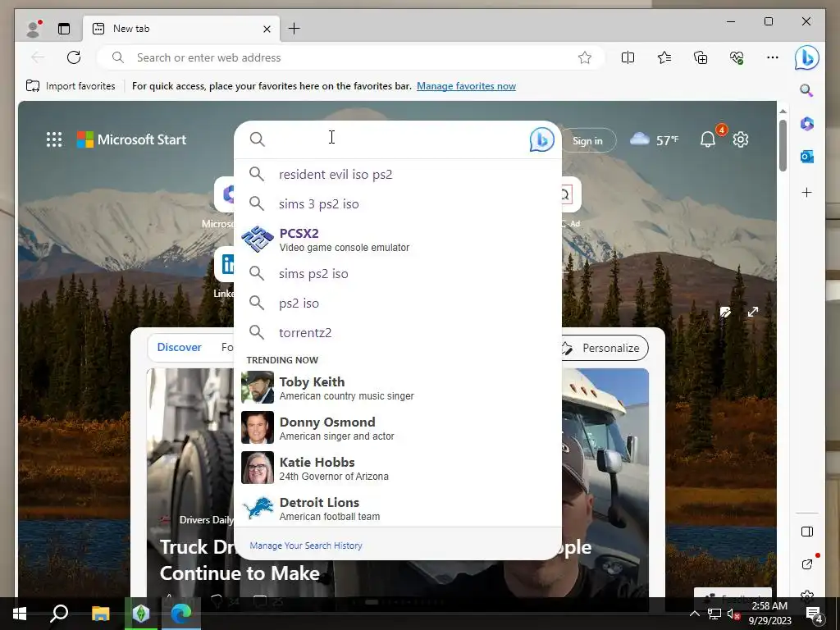
Task: Open notifications bell
Action: (x=708, y=139)
